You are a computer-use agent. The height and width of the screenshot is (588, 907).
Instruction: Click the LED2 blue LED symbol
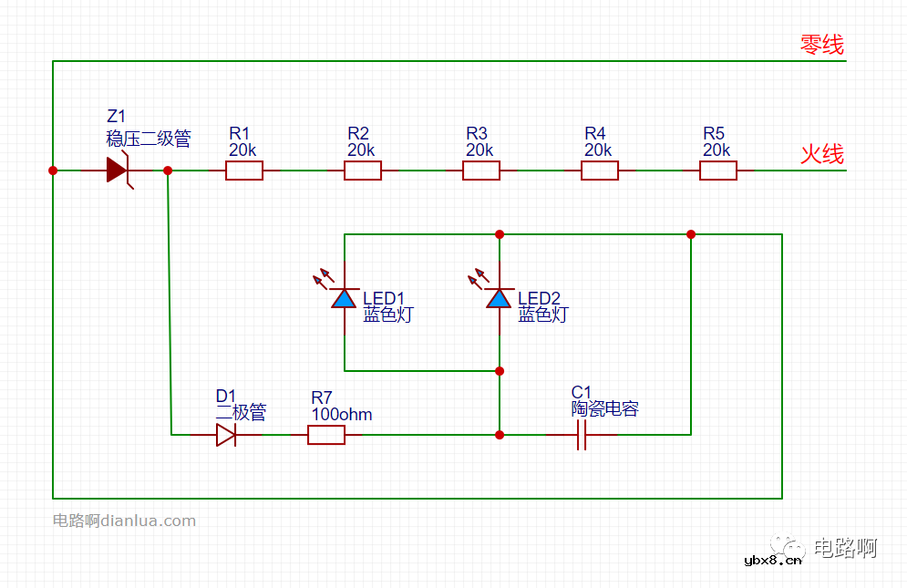pyautogui.click(x=499, y=298)
